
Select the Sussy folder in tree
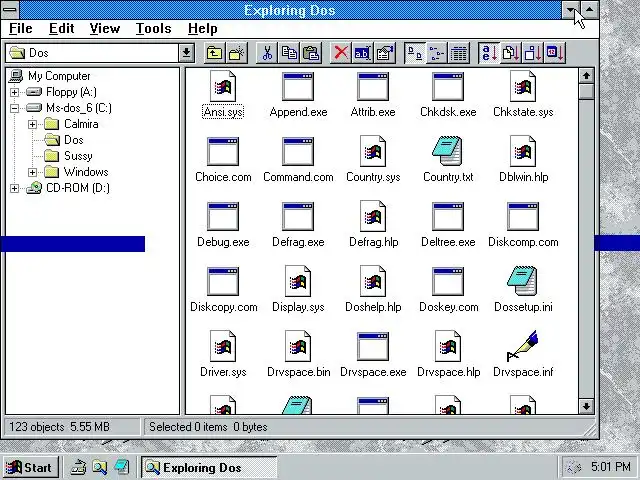[x=78, y=156]
